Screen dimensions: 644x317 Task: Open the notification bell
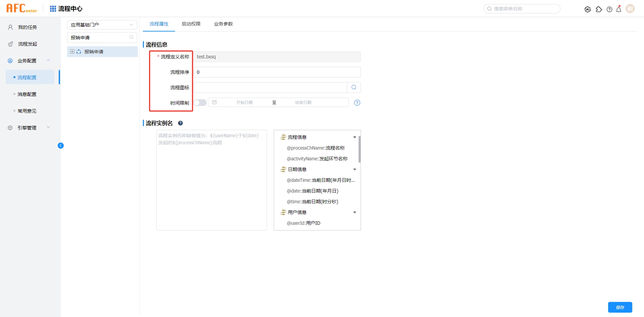[x=619, y=9]
